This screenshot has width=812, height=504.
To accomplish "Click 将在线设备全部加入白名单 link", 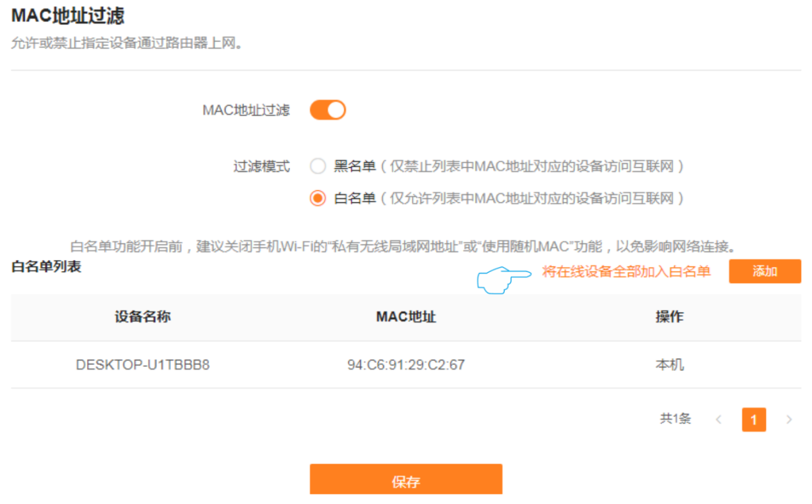I will coord(626,272).
